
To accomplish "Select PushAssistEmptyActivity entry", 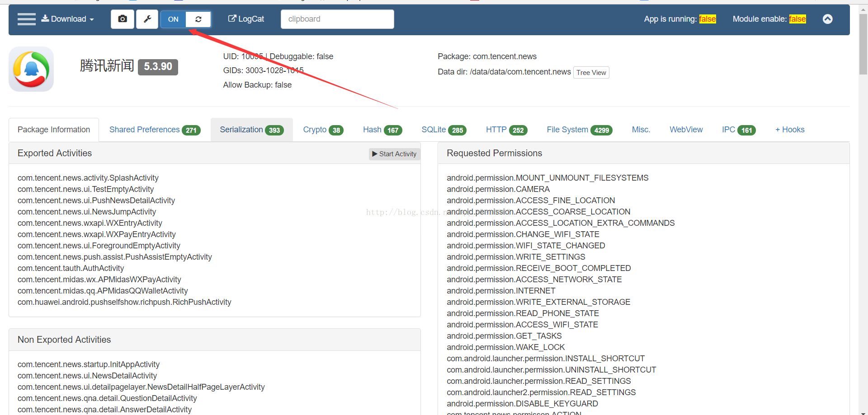I will [115, 257].
